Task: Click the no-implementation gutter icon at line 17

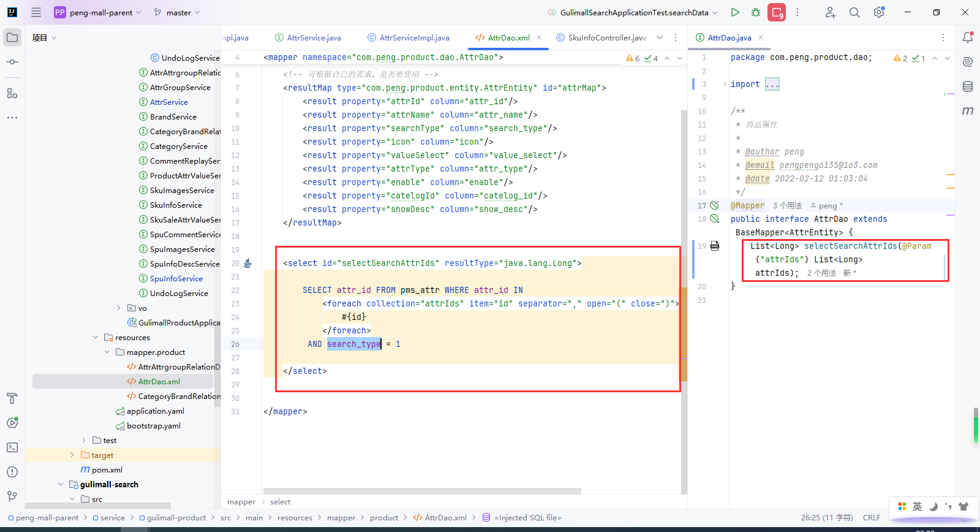Action: tap(714, 205)
